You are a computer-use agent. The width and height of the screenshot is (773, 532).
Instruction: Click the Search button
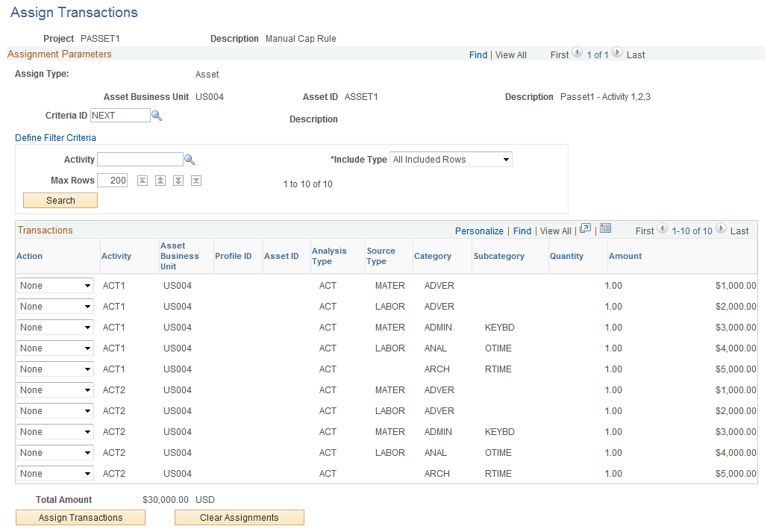click(60, 201)
